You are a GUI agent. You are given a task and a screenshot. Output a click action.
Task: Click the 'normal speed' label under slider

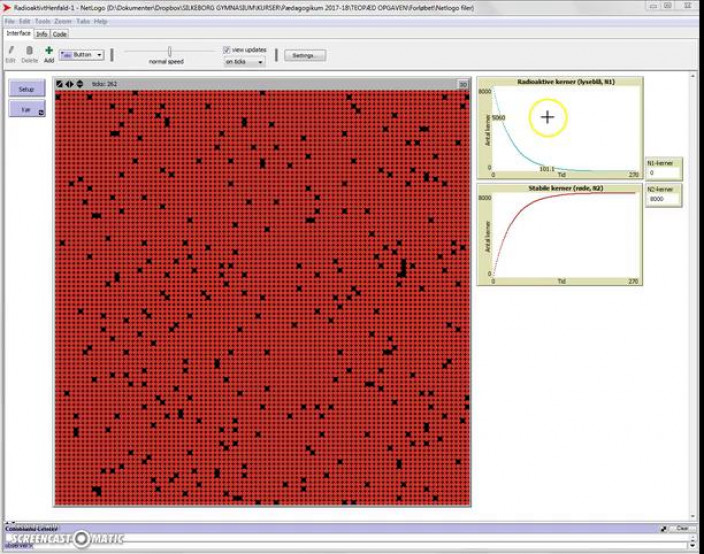point(166,62)
